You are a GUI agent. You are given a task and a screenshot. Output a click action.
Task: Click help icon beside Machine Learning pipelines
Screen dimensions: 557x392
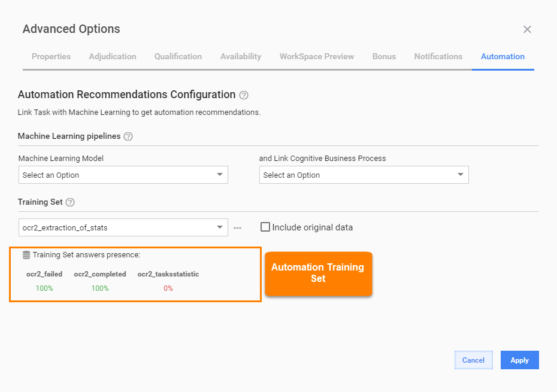coord(128,136)
